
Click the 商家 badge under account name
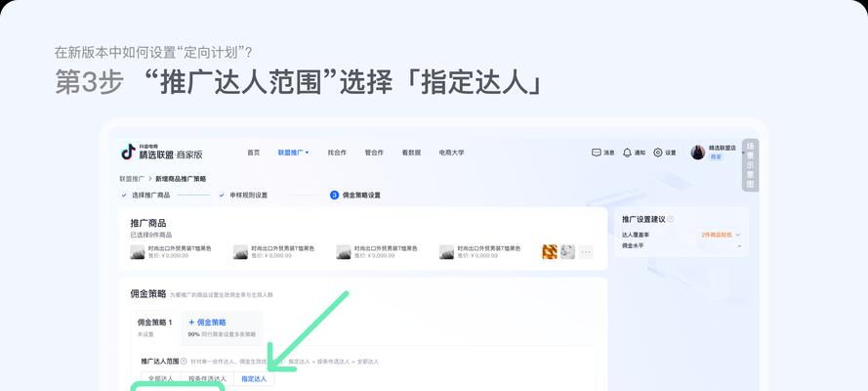[717, 156]
